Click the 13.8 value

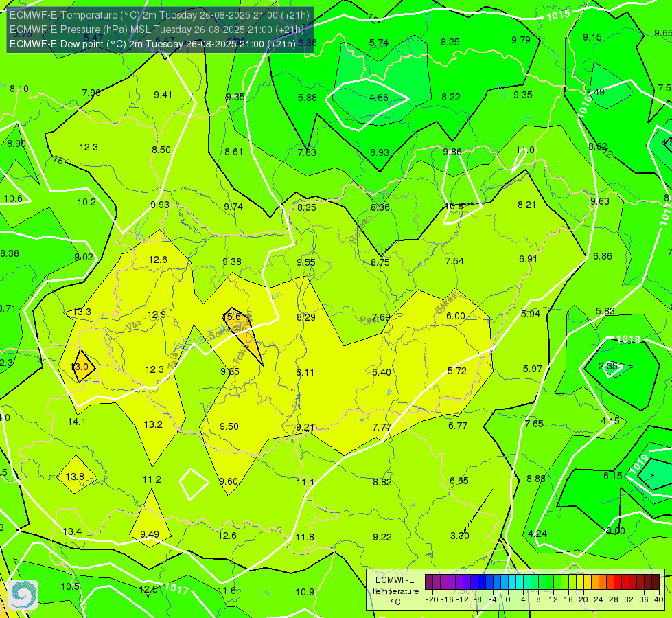click(75, 477)
